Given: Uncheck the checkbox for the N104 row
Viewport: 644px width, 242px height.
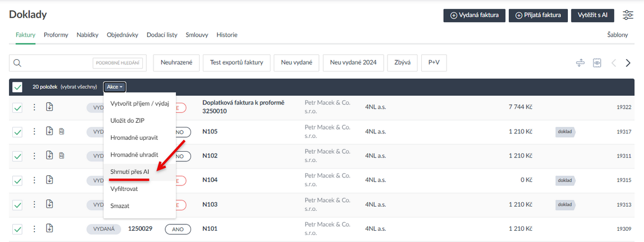Looking at the screenshot, I should point(17,180).
